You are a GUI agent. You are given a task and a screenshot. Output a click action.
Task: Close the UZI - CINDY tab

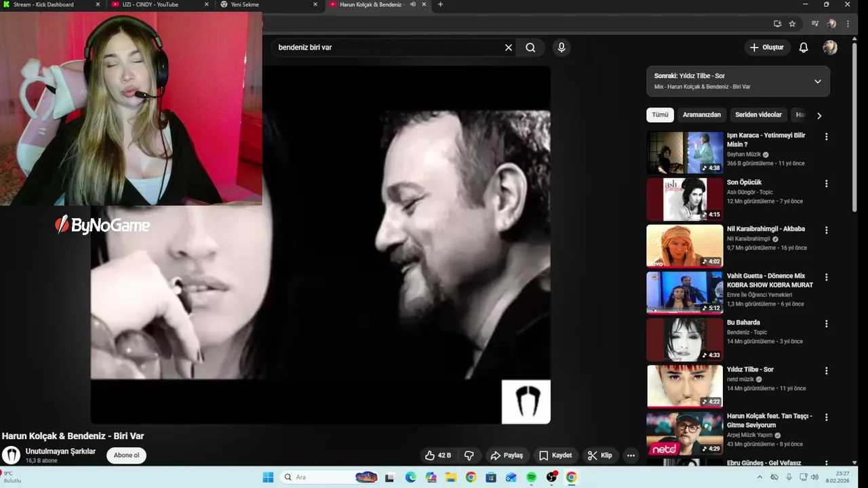206,5
